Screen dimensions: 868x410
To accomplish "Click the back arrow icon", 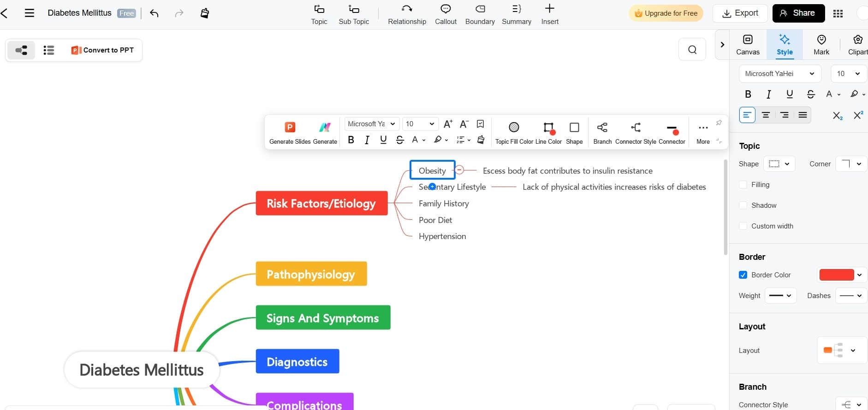I will [x=5, y=13].
